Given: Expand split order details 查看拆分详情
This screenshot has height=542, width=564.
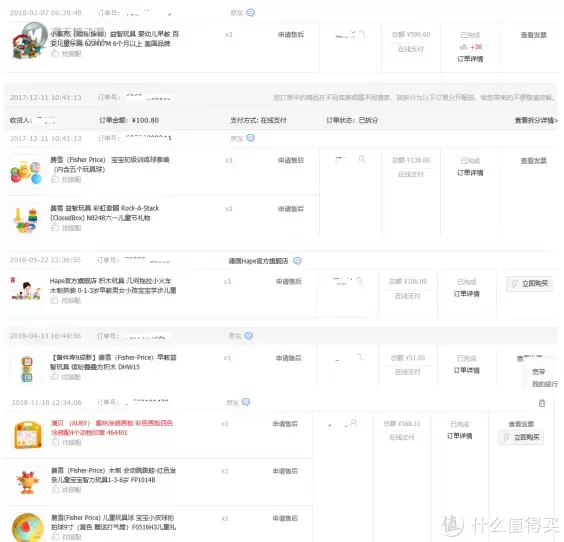Looking at the screenshot, I should pos(536,120).
